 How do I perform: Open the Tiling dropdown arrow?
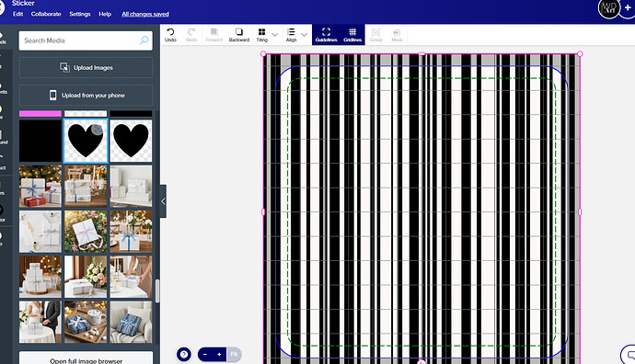(274, 35)
